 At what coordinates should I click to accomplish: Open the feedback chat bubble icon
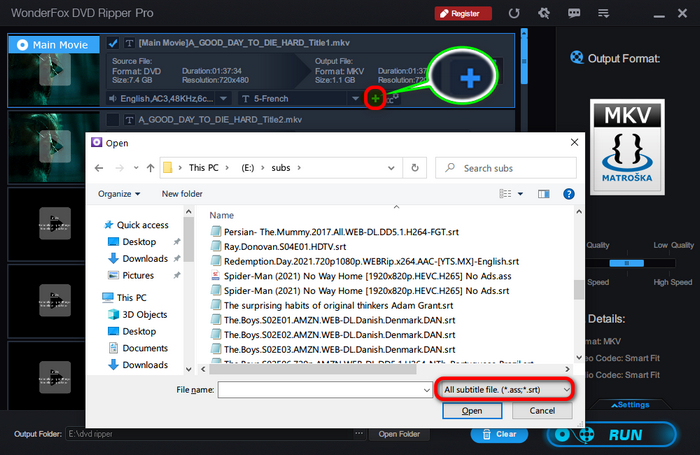(574, 13)
